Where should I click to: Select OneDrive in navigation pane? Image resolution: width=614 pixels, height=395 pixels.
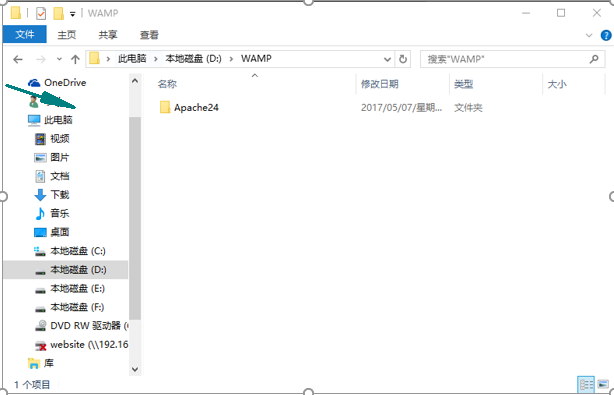click(x=57, y=83)
